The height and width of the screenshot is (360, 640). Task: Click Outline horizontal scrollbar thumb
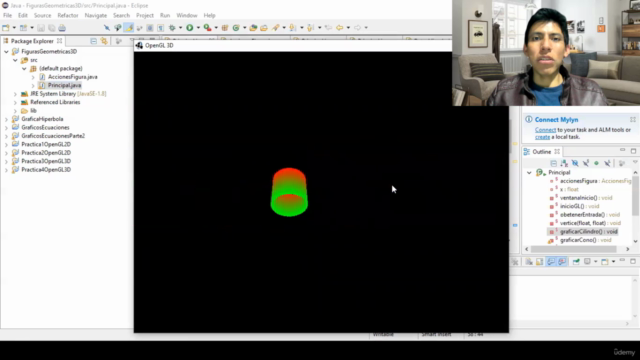pyautogui.click(x=573, y=249)
